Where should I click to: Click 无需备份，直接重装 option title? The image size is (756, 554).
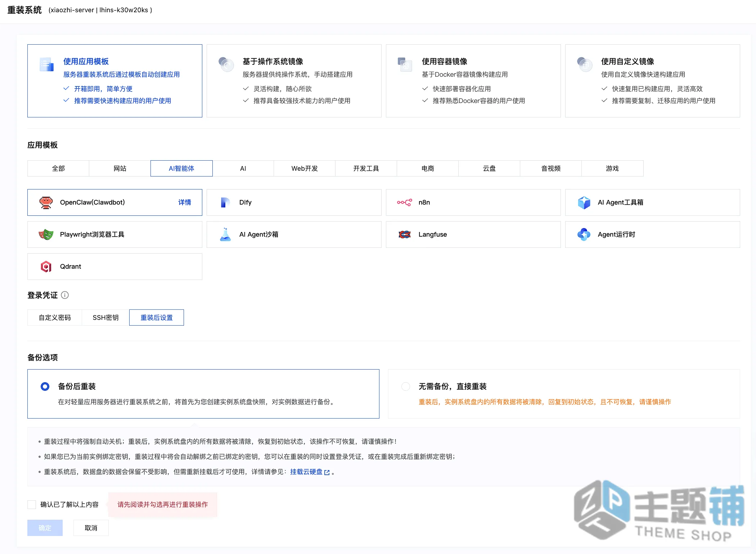click(x=453, y=387)
